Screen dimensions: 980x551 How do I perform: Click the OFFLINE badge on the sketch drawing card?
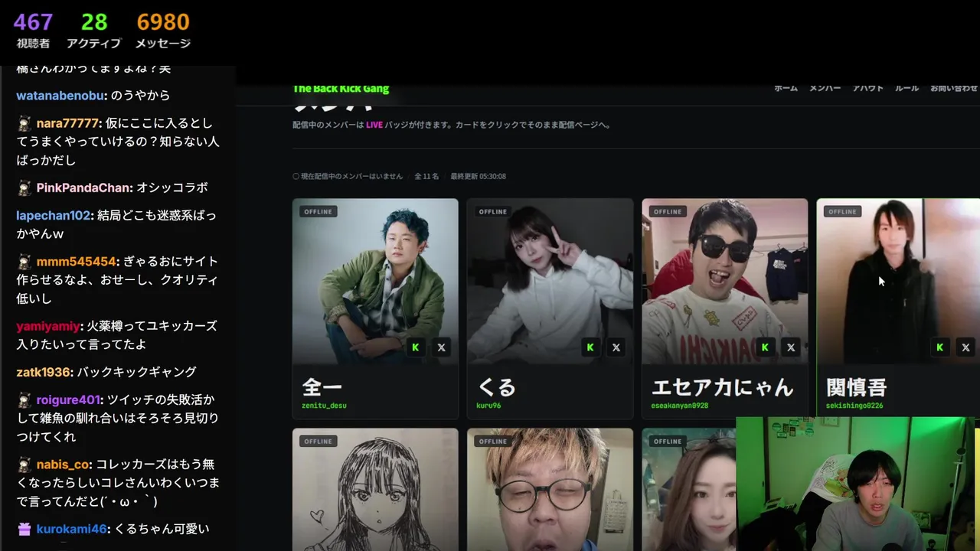point(318,441)
